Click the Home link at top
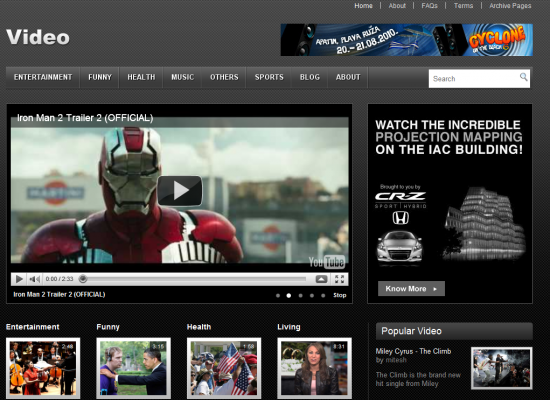 [363, 6]
